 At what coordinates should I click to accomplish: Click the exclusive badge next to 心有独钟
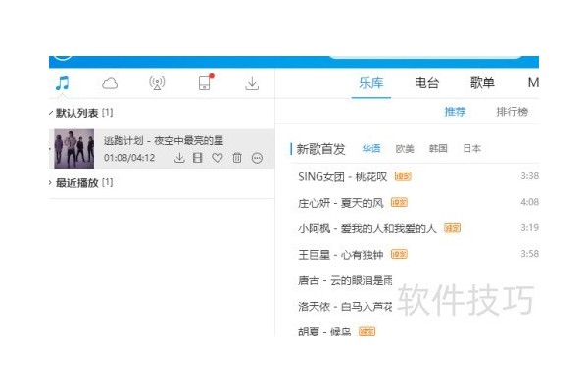[x=399, y=254]
